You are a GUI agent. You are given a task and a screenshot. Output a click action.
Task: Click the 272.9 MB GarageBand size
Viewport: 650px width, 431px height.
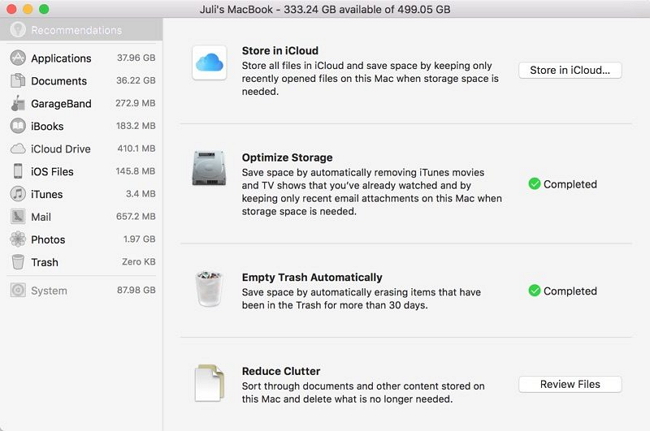tap(135, 103)
